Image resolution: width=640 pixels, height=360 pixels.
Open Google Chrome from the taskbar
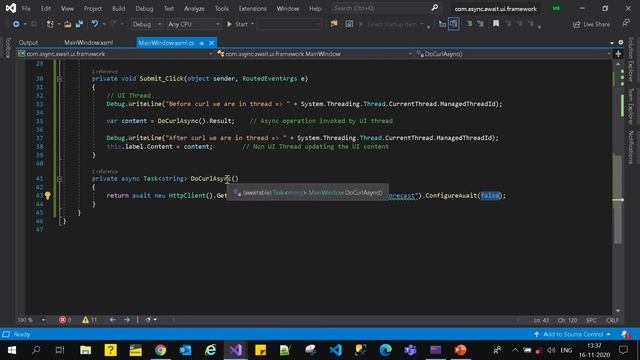tap(160, 350)
